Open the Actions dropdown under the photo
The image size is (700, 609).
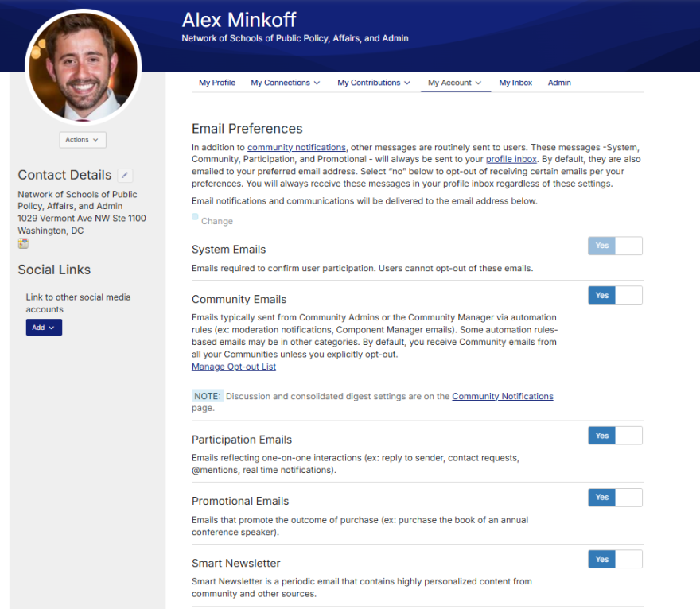pos(83,140)
